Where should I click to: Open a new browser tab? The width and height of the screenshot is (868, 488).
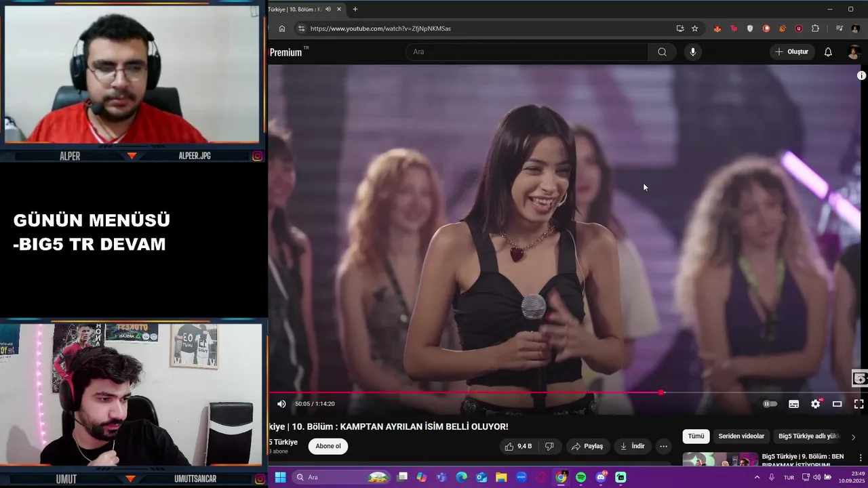(355, 9)
